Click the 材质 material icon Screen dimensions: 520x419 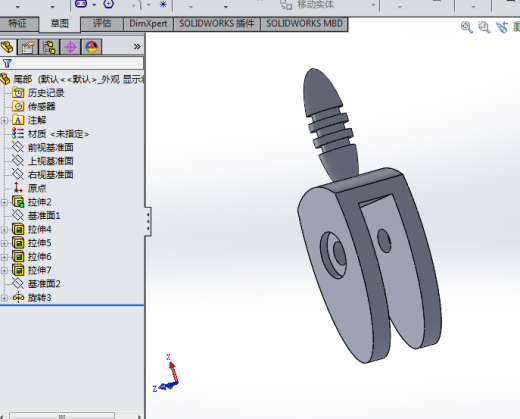(18, 134)
